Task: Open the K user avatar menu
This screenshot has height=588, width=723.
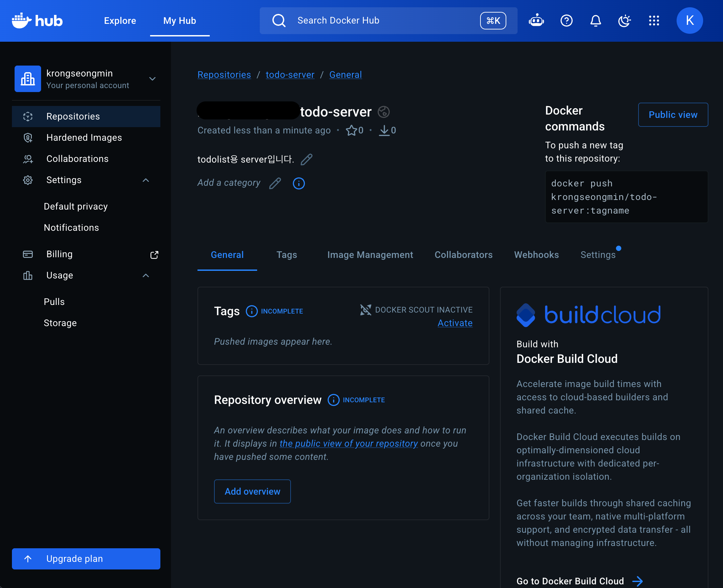Action: (690, 21)
